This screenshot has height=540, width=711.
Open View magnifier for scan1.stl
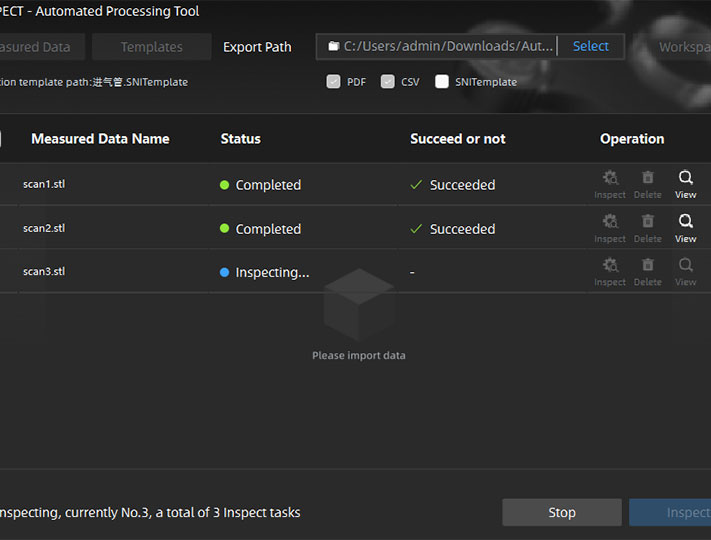click(685, 179)
